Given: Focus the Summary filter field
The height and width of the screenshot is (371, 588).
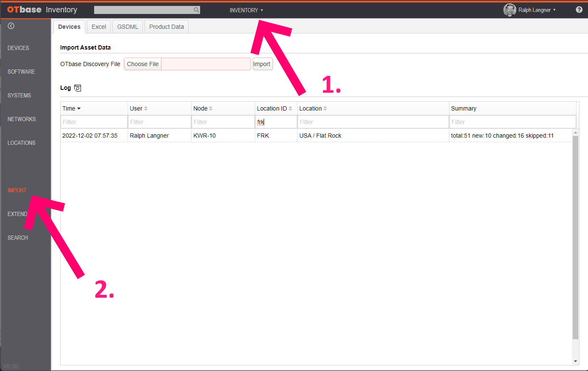Looking at the screenshot, I should click(x=513, y=122).
